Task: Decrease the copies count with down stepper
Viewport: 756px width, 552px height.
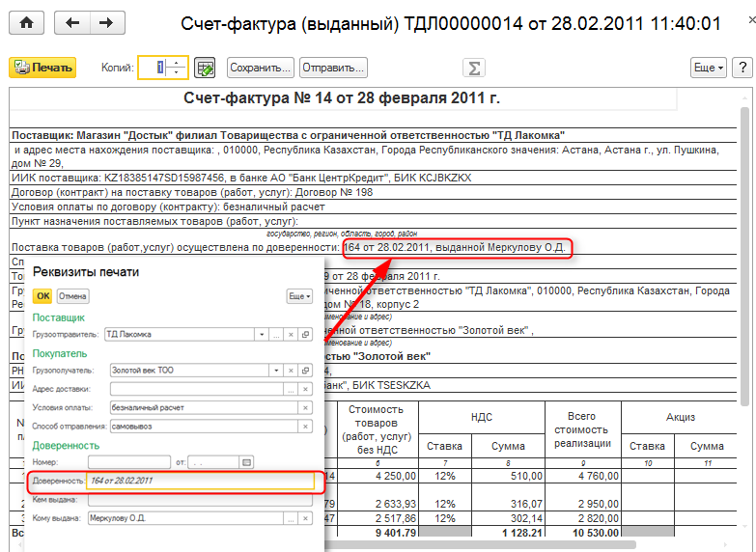Action: (x=177, y=72)
